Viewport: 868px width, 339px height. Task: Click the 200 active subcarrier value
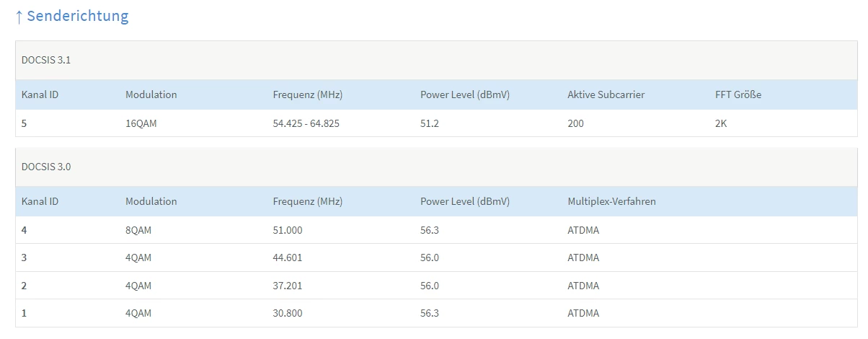pyautogui.click(x=576, y=123)
